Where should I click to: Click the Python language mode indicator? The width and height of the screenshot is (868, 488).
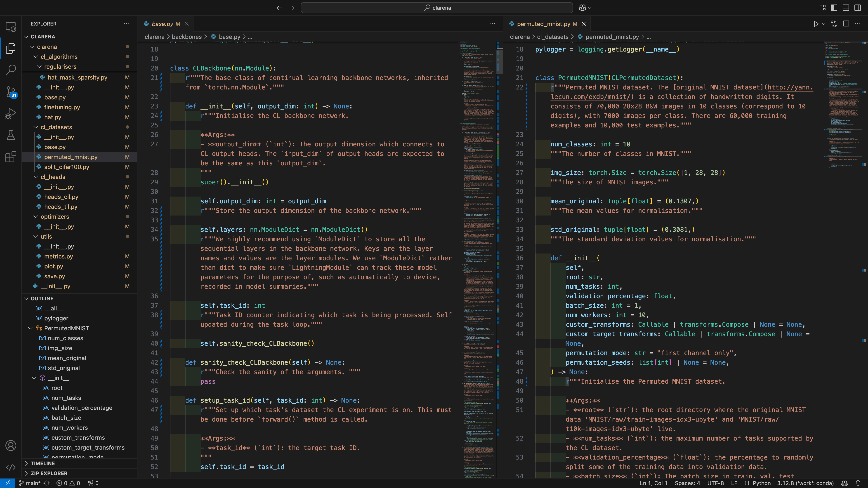762,483
